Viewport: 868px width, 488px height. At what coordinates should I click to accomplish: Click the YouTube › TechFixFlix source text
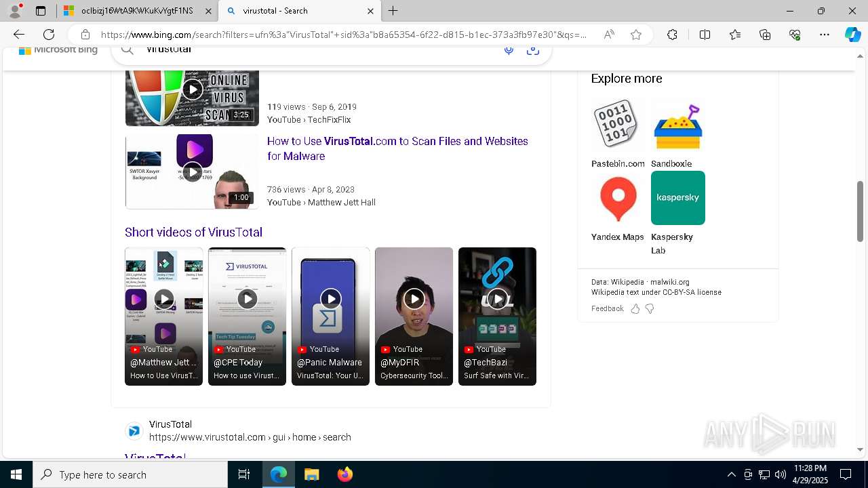[x=309, y=119]
